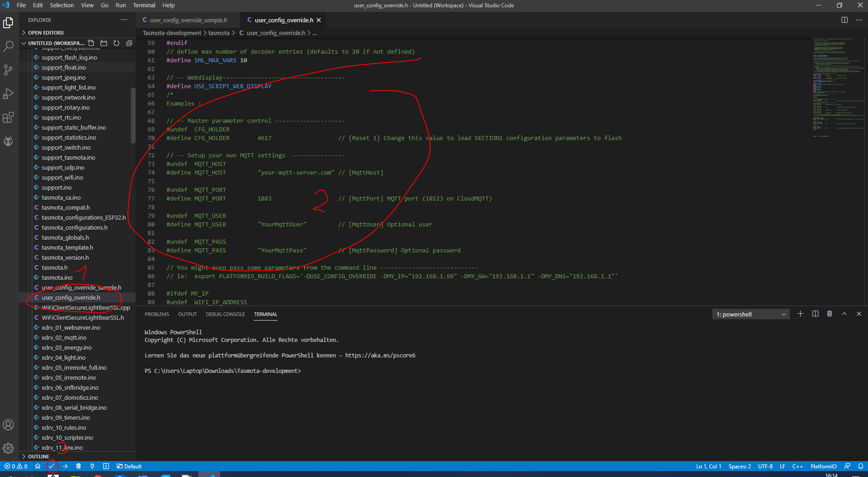Image resolution: width=868 pixels, height=477 pixels.
Task: Change indentation Spaces: 2
Action: click(x=740, y=466)
